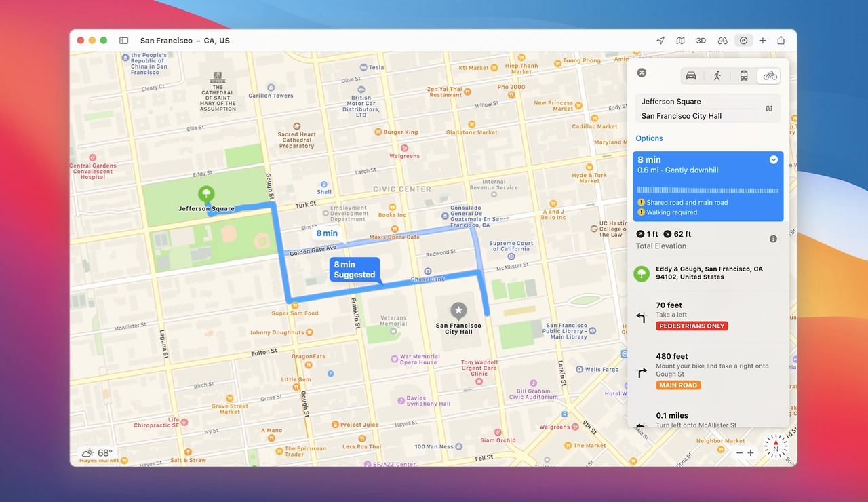Select the Eddy & Gough starting step
Screen dimensions: 868x502
708,273
